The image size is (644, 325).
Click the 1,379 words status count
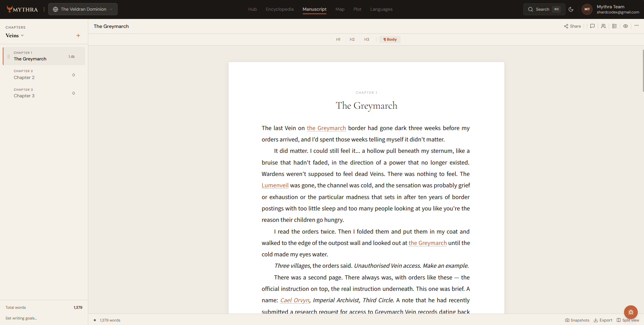[x=110, y=320]
